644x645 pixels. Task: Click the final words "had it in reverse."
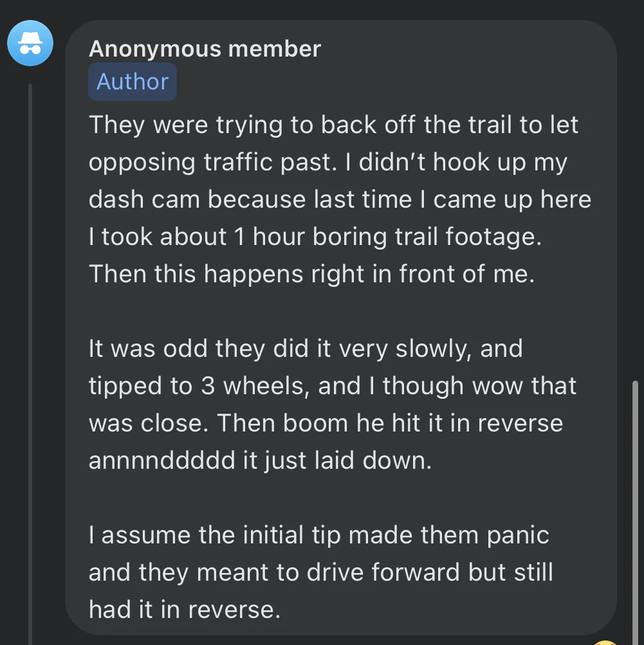pyautogui.click(x=185, y=610)
